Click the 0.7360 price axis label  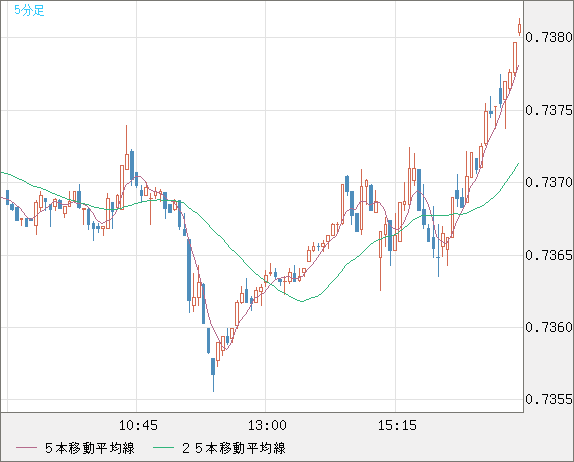[549, 327]
